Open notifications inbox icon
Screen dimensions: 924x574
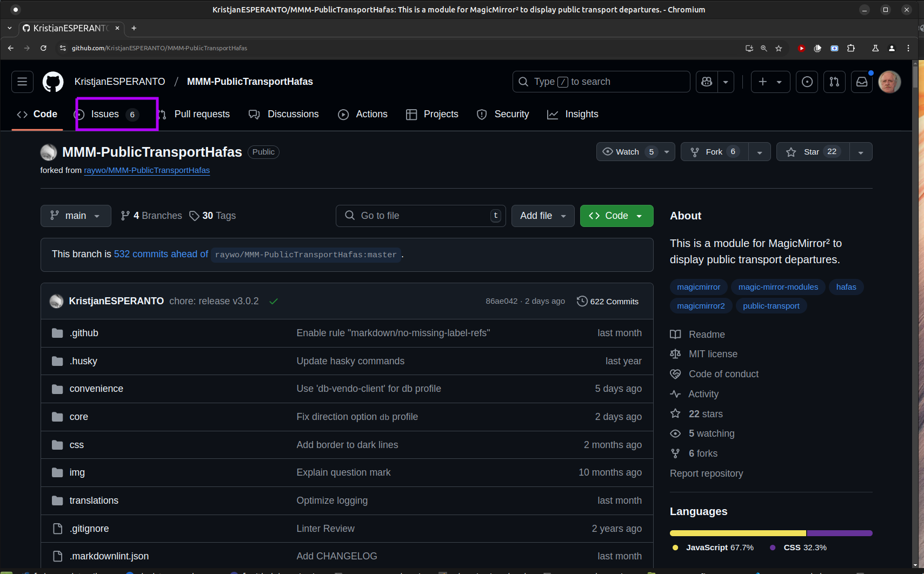pyautogui.click(x=862, y=82)
